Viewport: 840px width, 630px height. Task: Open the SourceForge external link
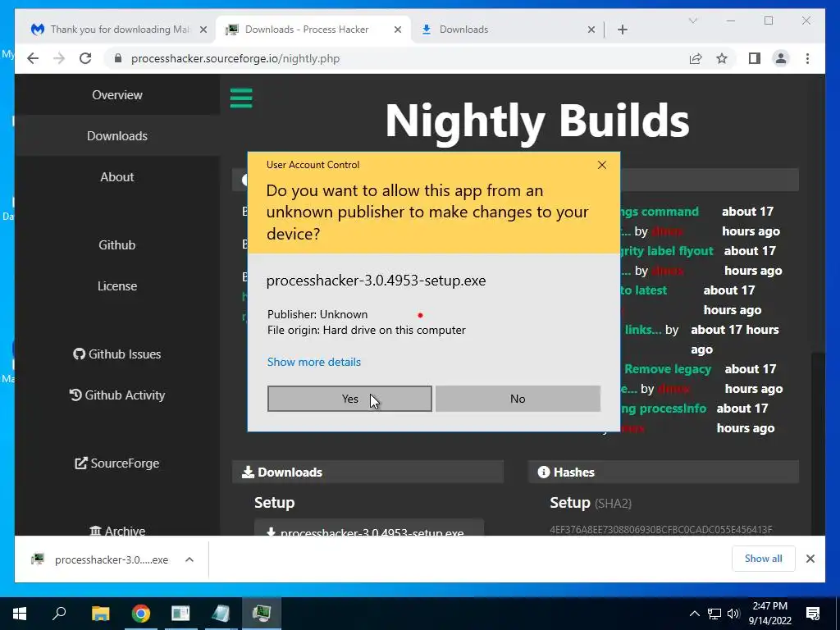(116, 463)
